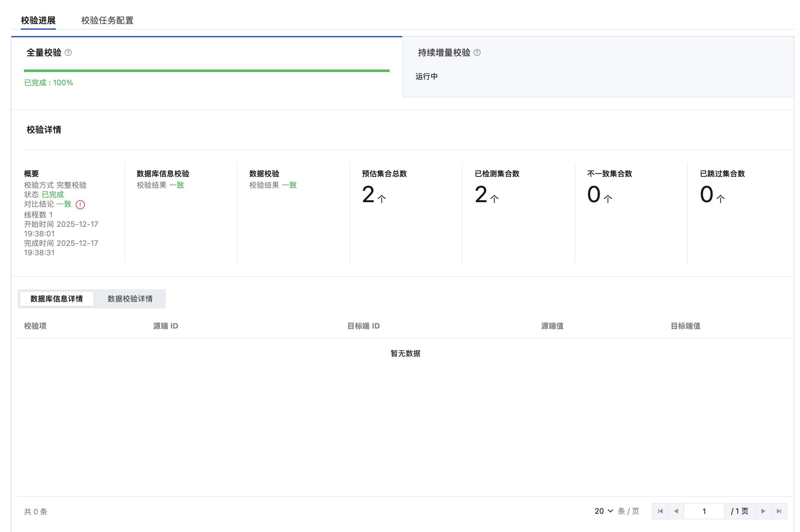Screen dimensions: 800x532
Task: Click red warning icon next to 对比结论
Action: point(80,205)
